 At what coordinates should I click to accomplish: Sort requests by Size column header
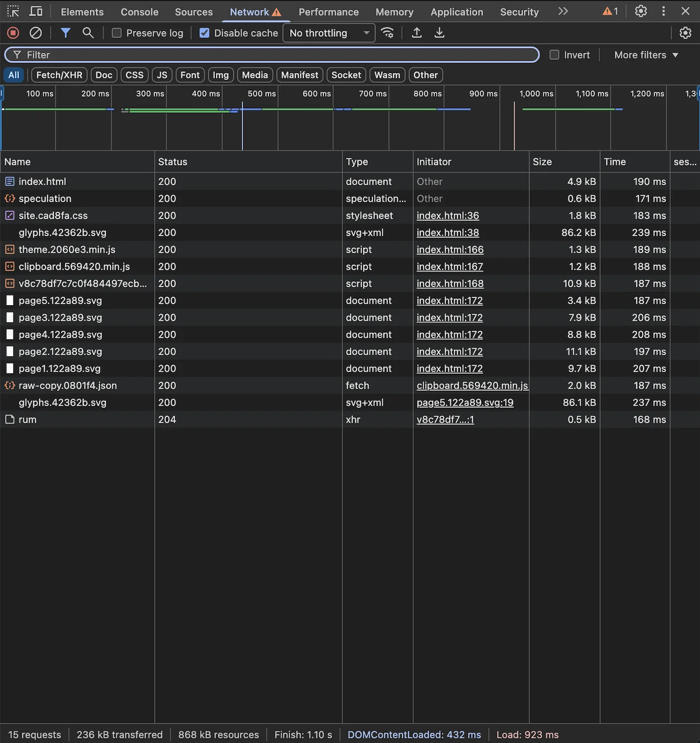[x=564, y=162]
